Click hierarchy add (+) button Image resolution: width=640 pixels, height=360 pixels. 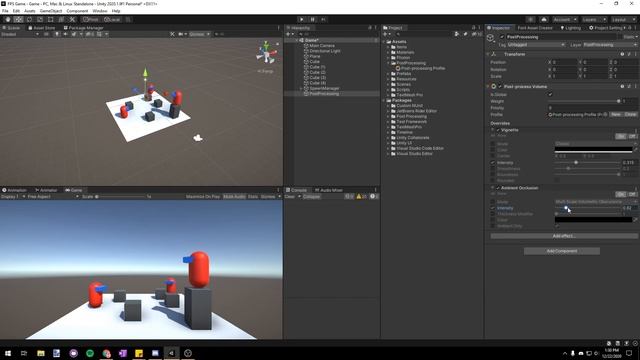[289, 34]
